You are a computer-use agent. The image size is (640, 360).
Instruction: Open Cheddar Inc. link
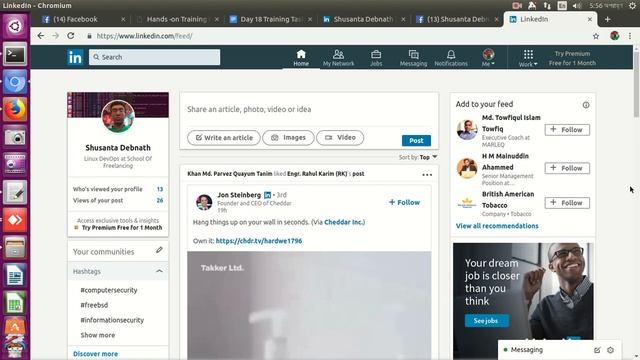pos(344,222)
